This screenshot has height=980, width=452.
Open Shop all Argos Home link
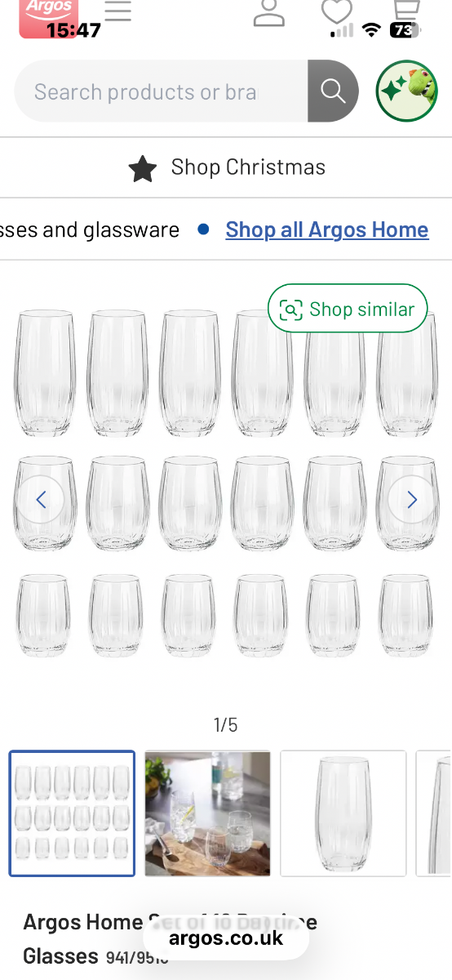pyautogui.click(x=327, y=230)
